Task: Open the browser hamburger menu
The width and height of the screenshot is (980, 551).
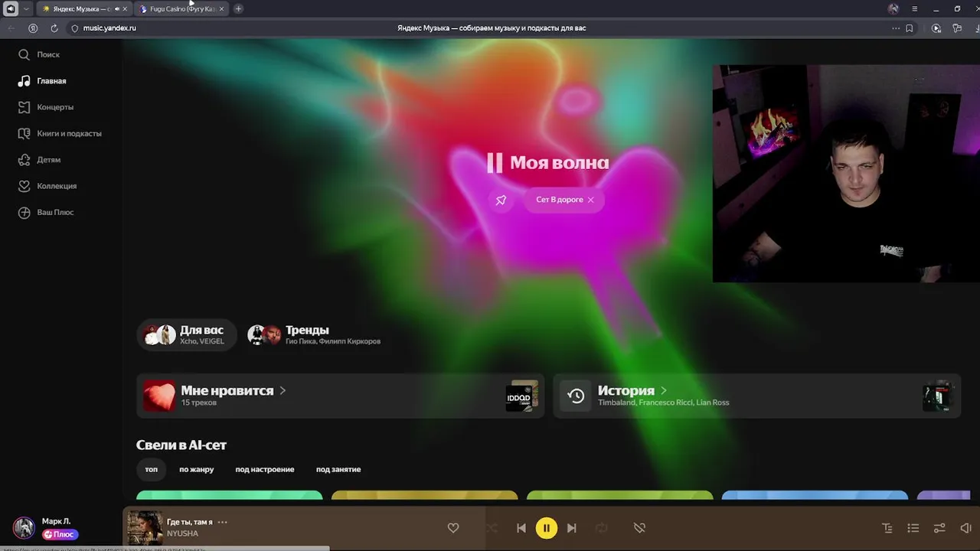Action: [914, 9]
